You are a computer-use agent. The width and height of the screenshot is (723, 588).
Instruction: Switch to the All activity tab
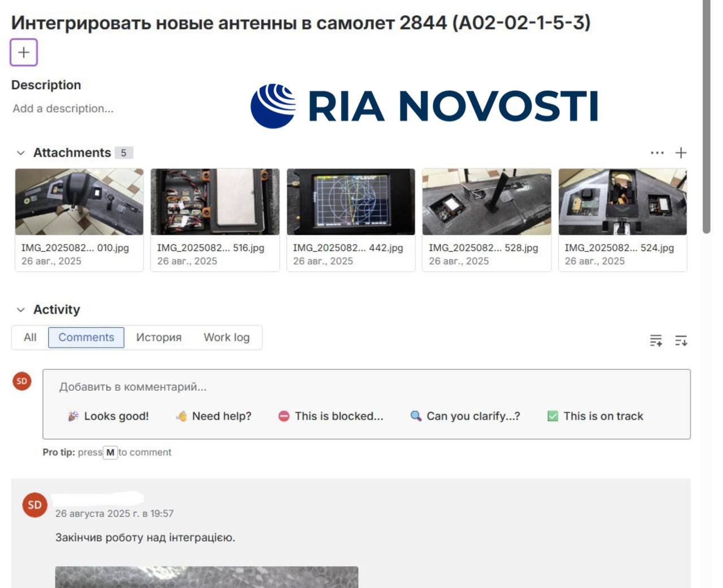tap(30, 338)
